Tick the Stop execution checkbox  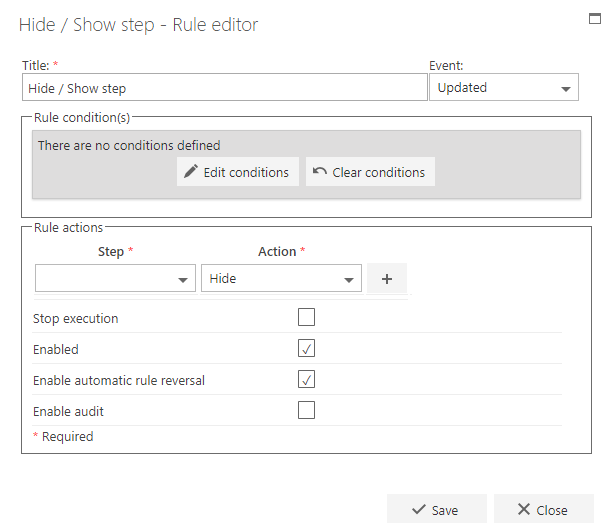(306, 317)
